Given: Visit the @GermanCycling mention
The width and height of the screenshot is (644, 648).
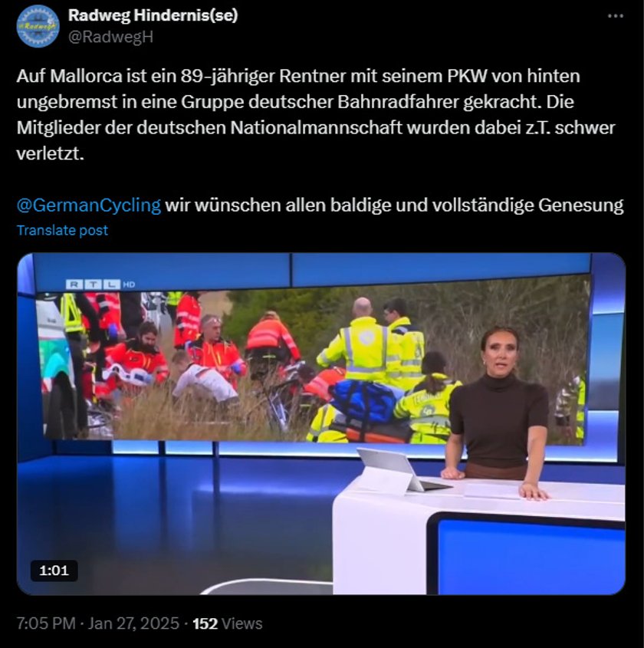Looking at the screenshot, I should point(89,205).
